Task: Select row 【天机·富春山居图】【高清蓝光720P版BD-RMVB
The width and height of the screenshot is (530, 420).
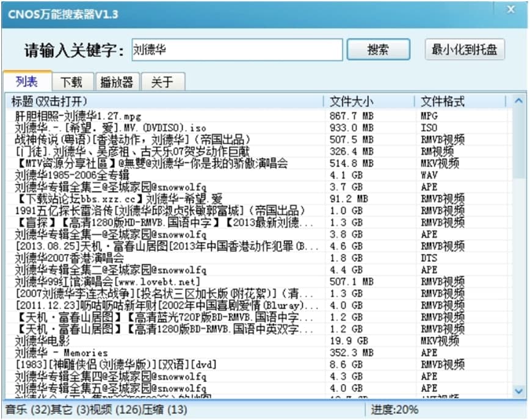Action: pyautogui.click(x=256, y=317)
